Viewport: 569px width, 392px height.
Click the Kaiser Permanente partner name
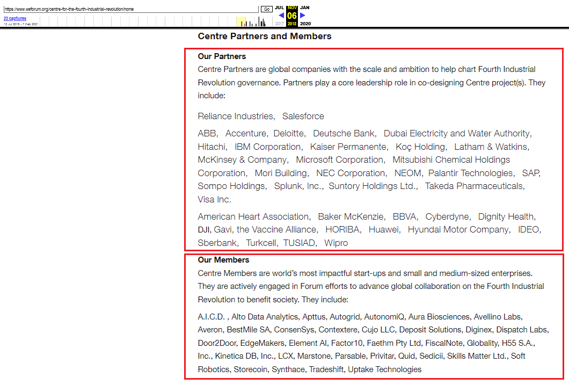[x=348, y=147]
